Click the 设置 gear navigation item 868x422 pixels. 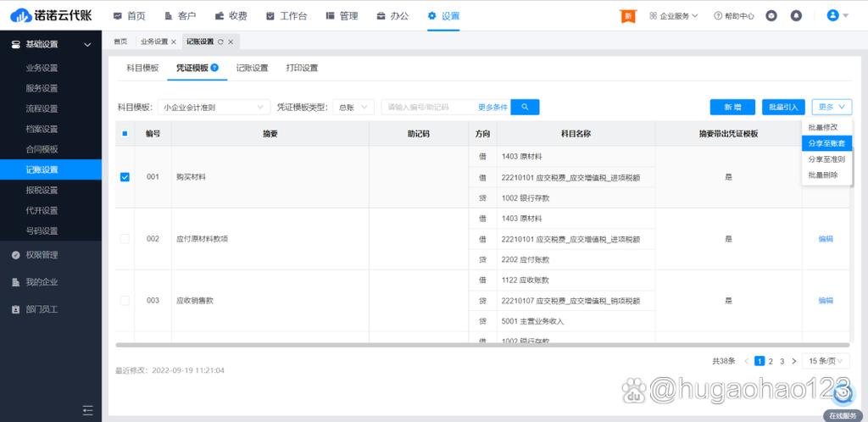coord(443,16)
